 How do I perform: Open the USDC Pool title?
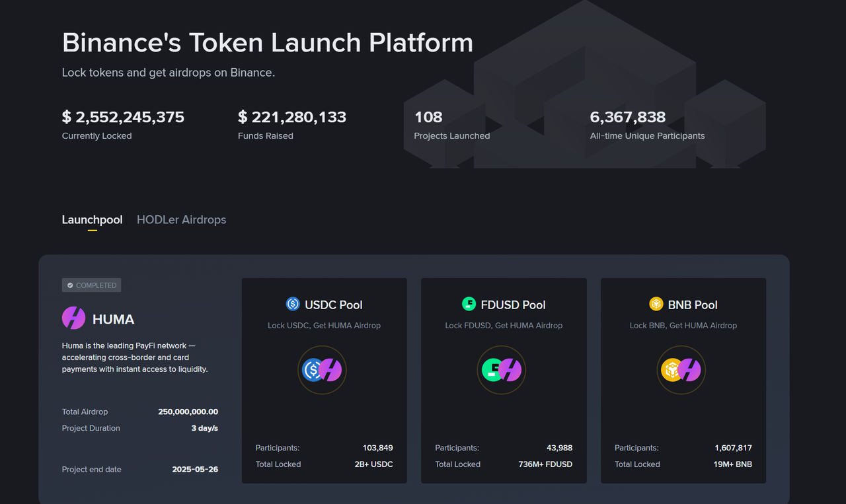coord(334,305)
